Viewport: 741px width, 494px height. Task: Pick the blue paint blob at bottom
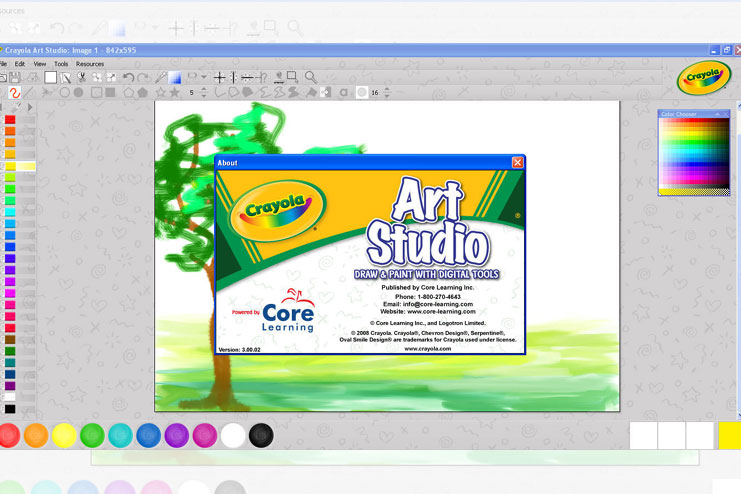click(x=148, y=435)
